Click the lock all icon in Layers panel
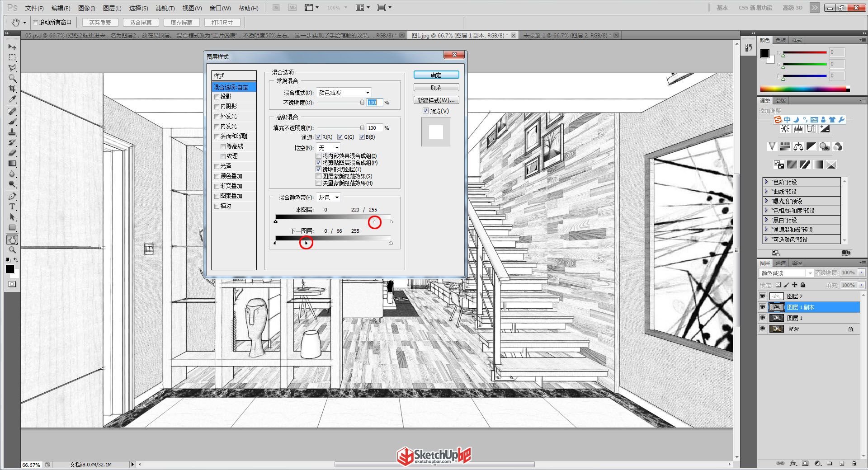The width and height of the screenshot is (868, 470). point(803,285)
